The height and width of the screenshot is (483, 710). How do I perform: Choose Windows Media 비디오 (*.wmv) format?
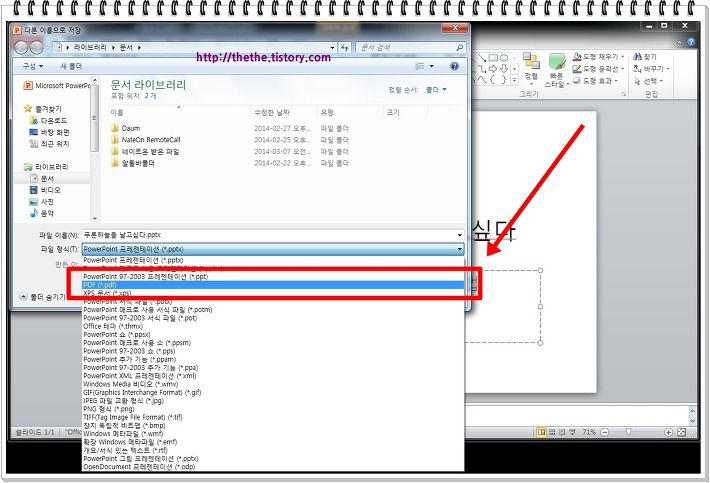pyautogui.click(x=273, y=384)
